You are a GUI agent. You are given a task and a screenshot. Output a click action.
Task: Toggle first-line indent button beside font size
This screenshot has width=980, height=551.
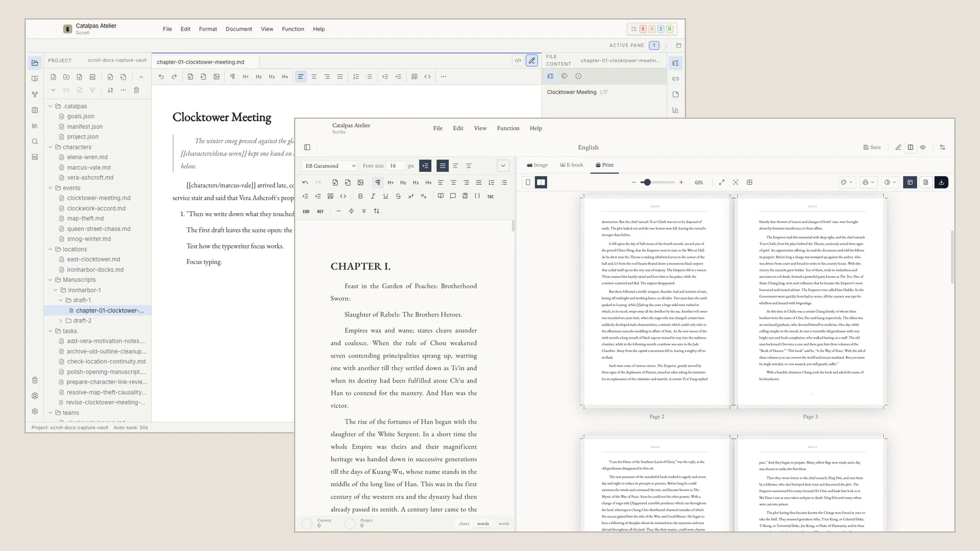425,166
